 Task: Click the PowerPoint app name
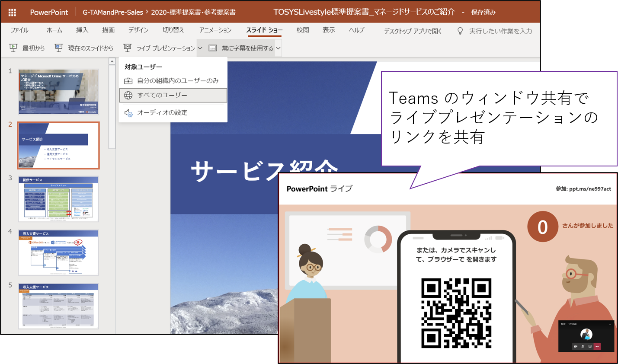pyautogui.click(x=49, y=12)
